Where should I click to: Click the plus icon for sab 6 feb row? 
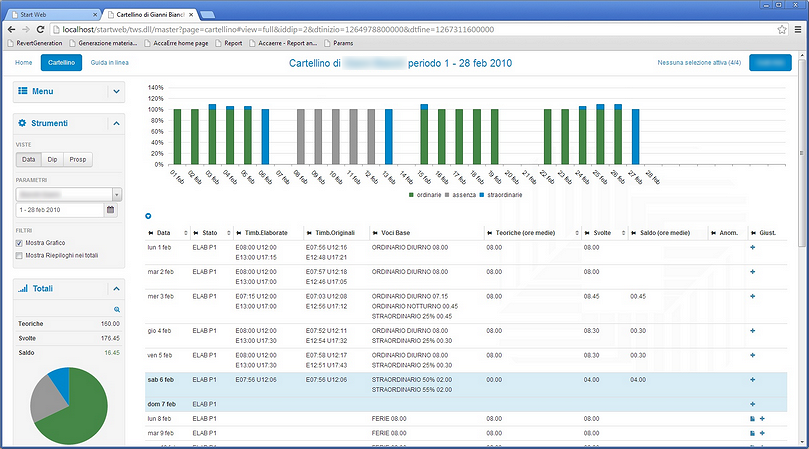753,379
